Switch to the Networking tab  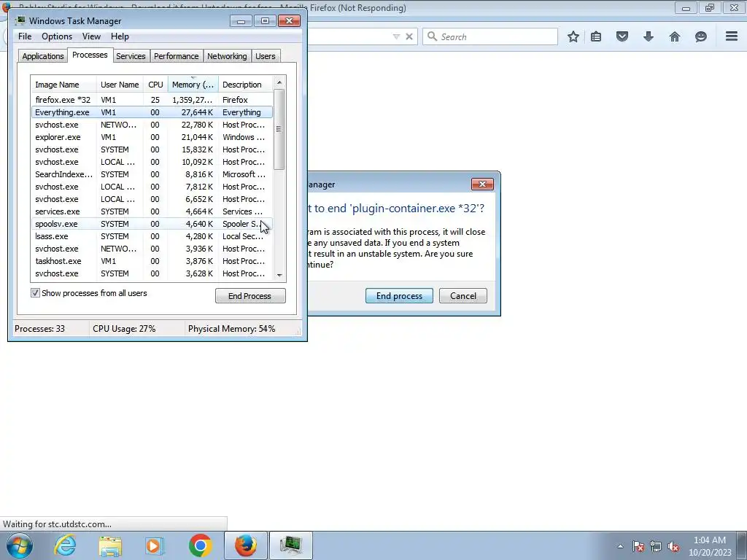[x=227, y=56]
